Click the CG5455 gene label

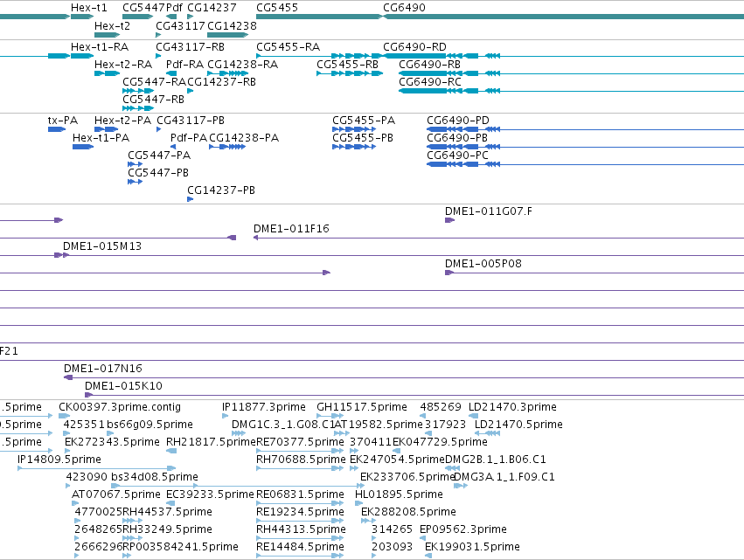click(277, 8)
